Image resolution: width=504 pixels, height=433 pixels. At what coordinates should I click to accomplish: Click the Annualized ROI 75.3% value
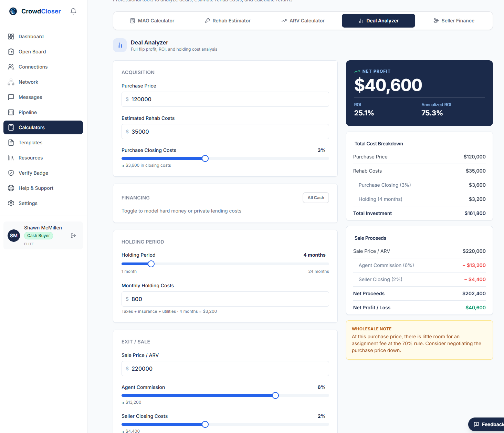click(432, 113)
